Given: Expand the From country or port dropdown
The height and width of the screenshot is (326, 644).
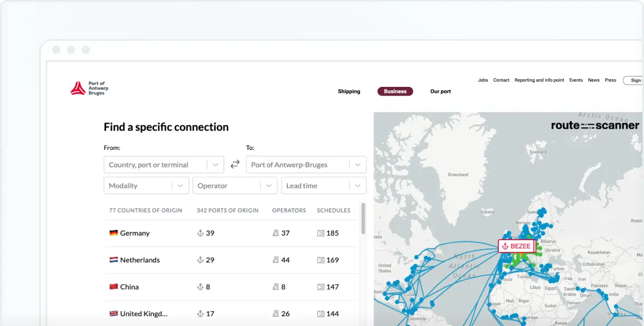Looking at the screenshot, I should tap(215, 165).
